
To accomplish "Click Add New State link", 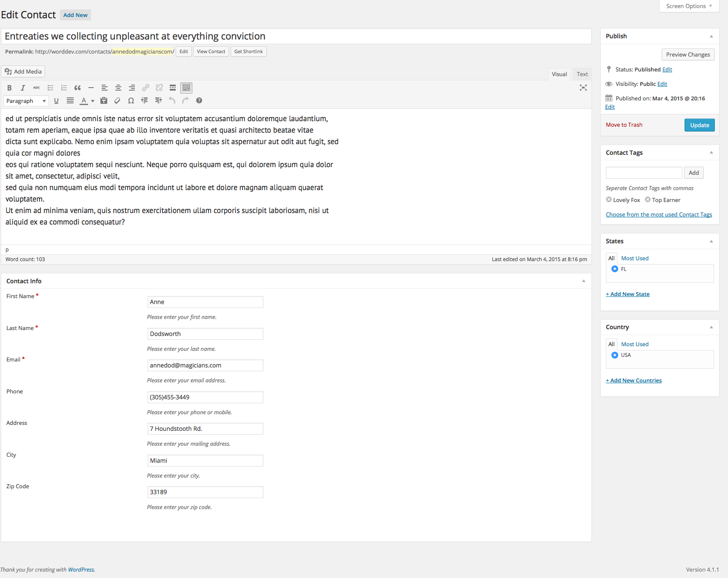I will click(x=628, y=294).
